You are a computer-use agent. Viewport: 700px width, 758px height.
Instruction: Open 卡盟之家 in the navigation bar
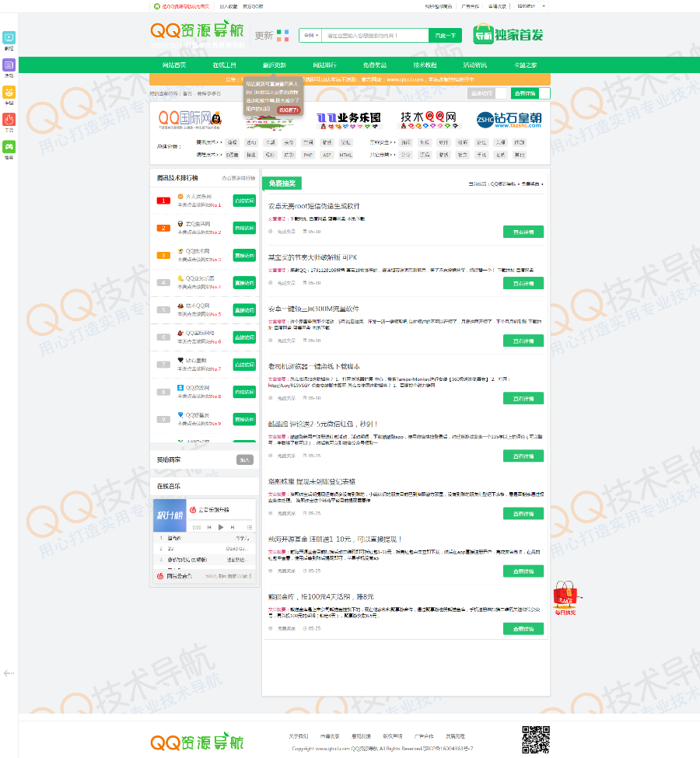[525, 65]
